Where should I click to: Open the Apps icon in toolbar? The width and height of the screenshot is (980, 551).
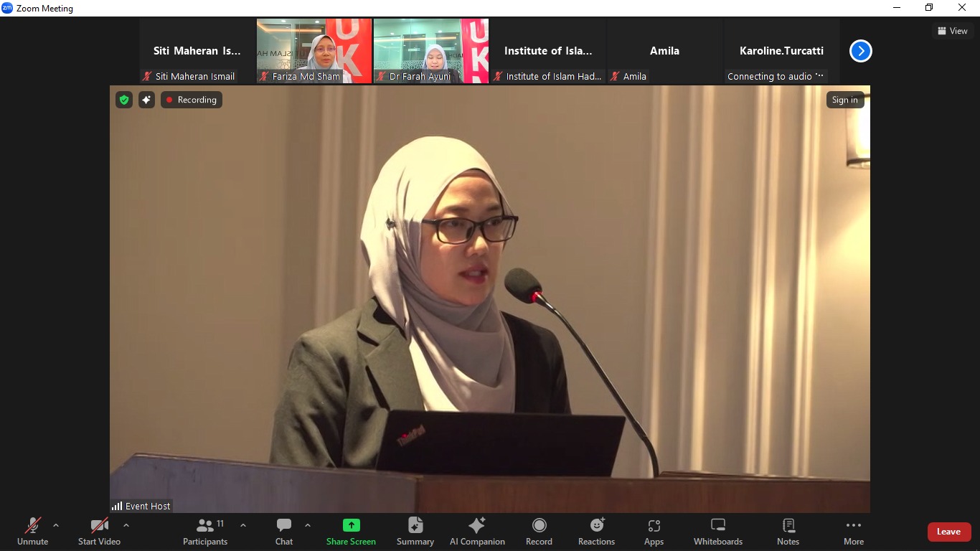[x=654, y=532]
